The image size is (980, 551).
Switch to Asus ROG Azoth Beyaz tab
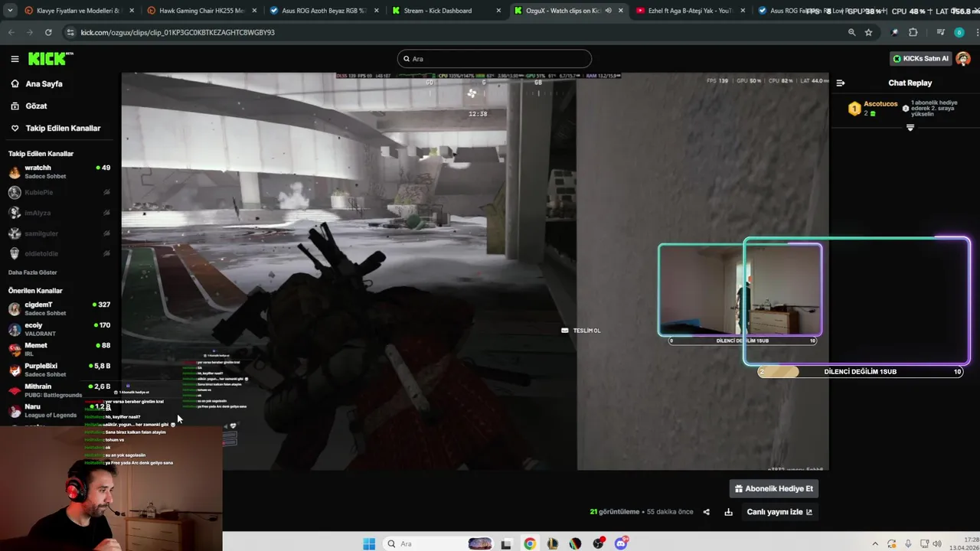coord(323,11)
